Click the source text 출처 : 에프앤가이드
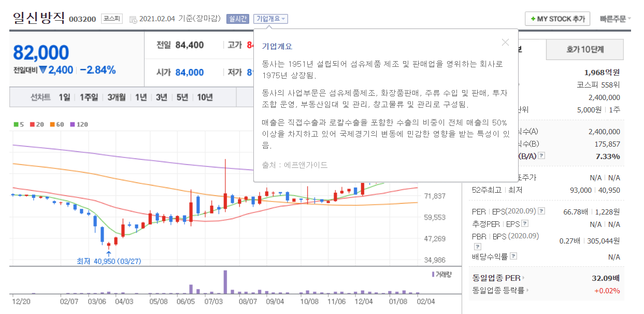Viewport: 644px width, 314px height. coord(295,165)
